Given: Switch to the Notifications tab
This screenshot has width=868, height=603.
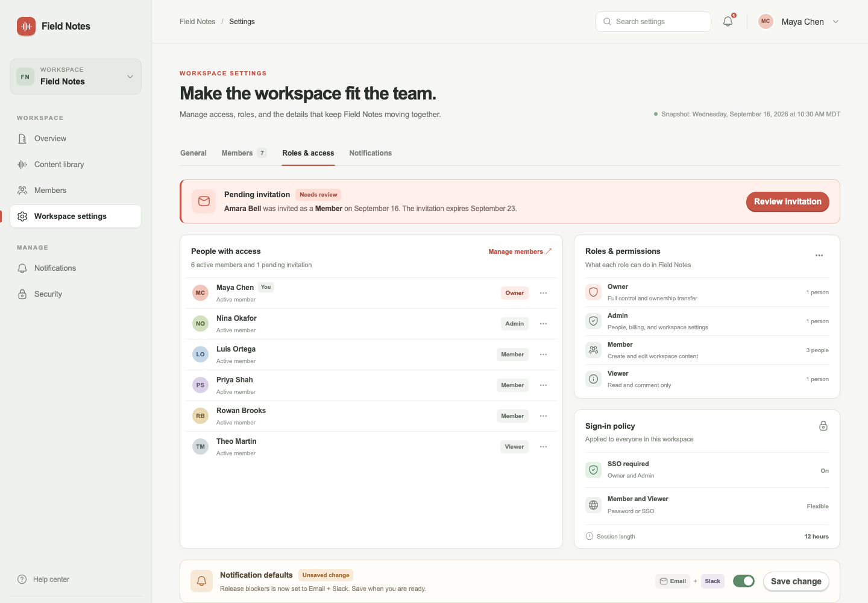Looking at the screenshot, I should [371, 153].
